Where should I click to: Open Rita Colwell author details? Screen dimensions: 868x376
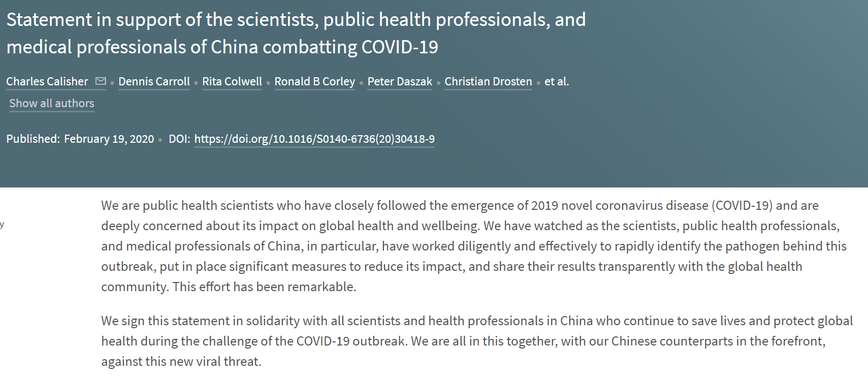click(232, 81)
